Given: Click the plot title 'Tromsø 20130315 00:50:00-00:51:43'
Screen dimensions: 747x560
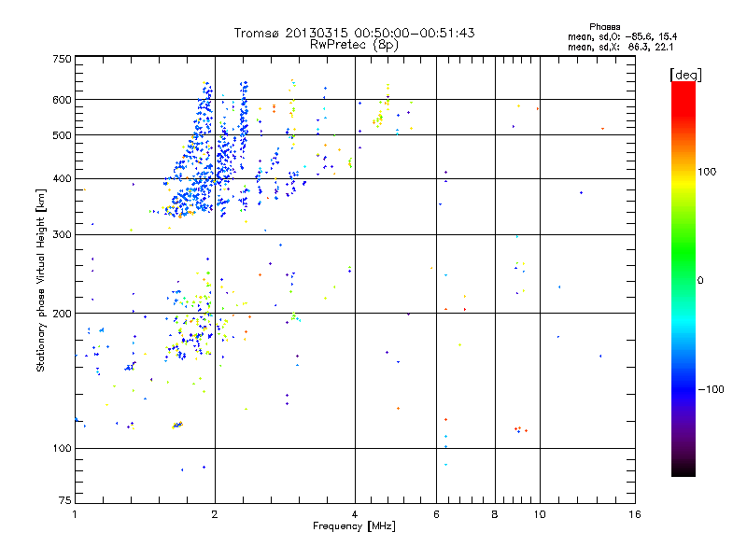Looking at the screenshot, I should pyautogui.click(x=354, y=33).
